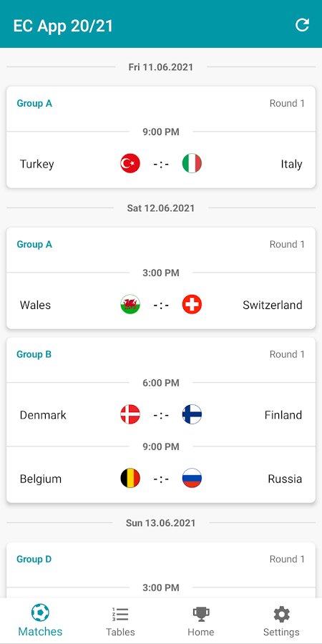Open the Group D link
Viewport: 322px width, 644px height.
pos(34,559)
